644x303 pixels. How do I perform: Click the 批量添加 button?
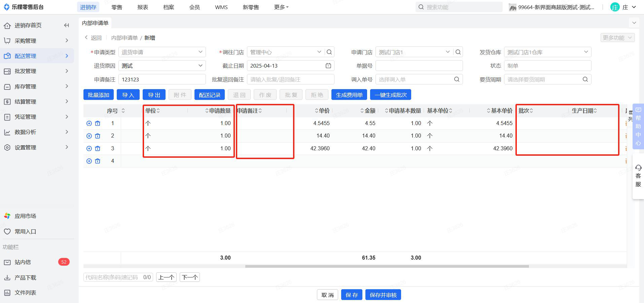pyautogui.click(x=98, y=95)
